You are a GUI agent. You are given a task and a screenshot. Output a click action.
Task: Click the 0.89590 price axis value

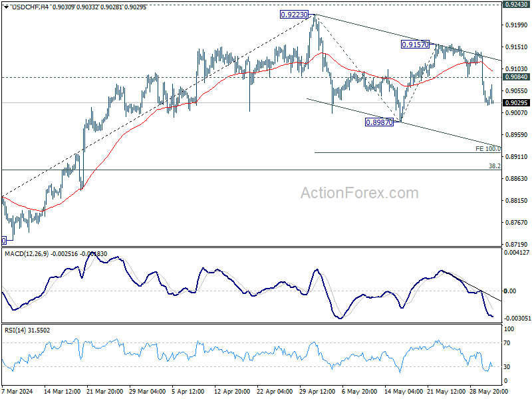tap(516, 135)
